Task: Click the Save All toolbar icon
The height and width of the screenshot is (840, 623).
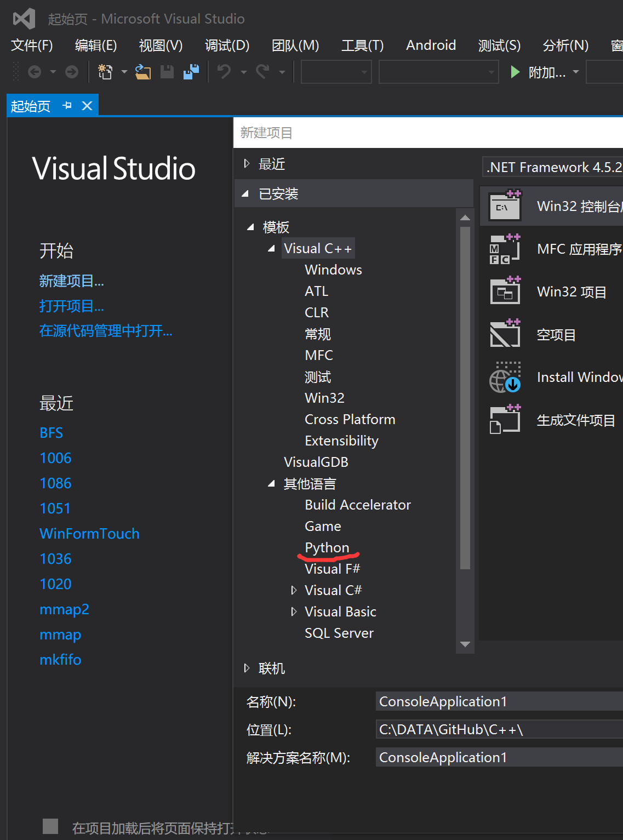Action: pos(191,71)
